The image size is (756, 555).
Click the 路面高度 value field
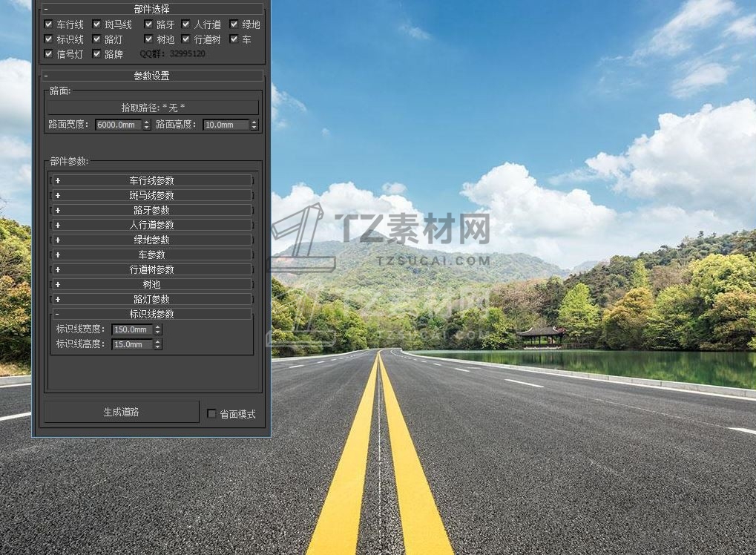226,125
